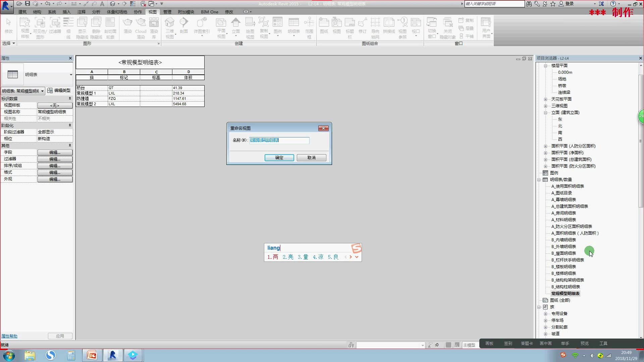Collapse the 阶段化 properties section
This screenshot has width=644, height=362.
(70, 125)
